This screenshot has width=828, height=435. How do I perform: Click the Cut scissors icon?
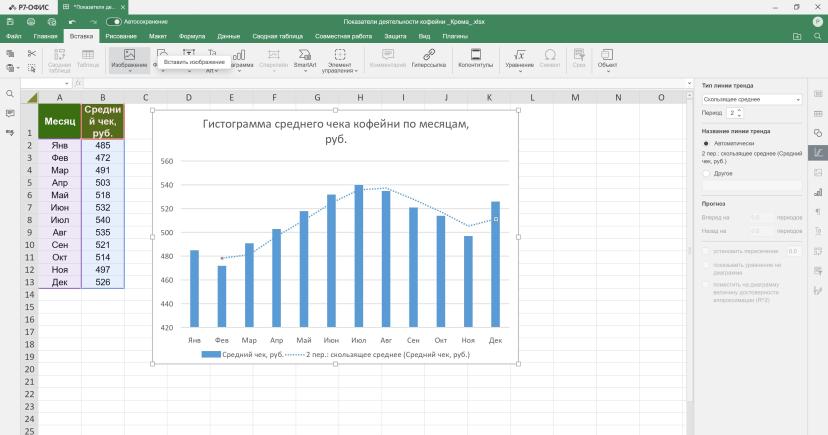[x=32, y=54]
